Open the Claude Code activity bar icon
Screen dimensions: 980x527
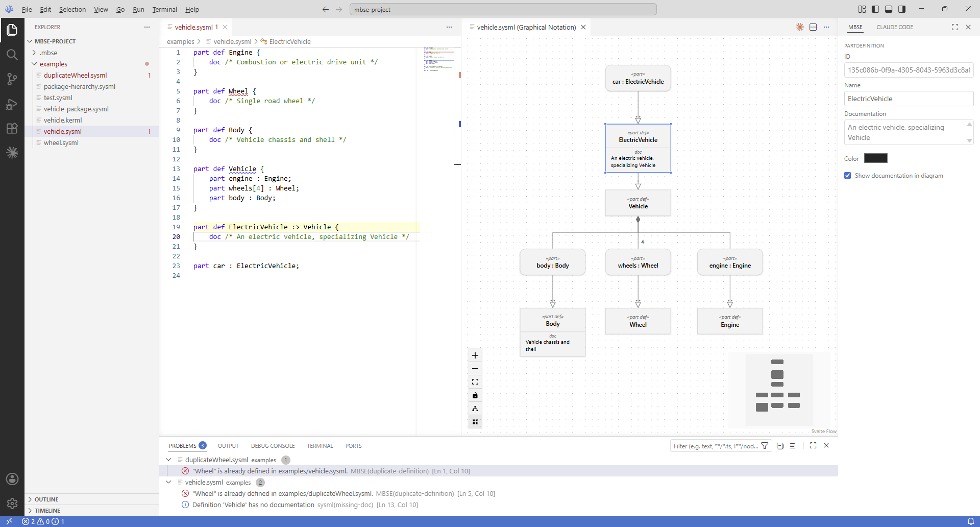pos(12,153)
